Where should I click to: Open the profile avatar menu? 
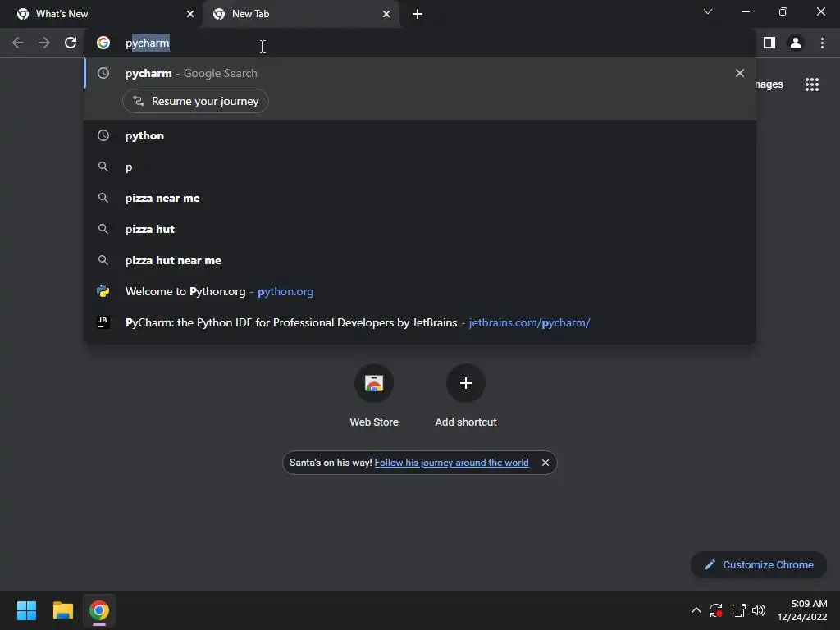(796, 43)
